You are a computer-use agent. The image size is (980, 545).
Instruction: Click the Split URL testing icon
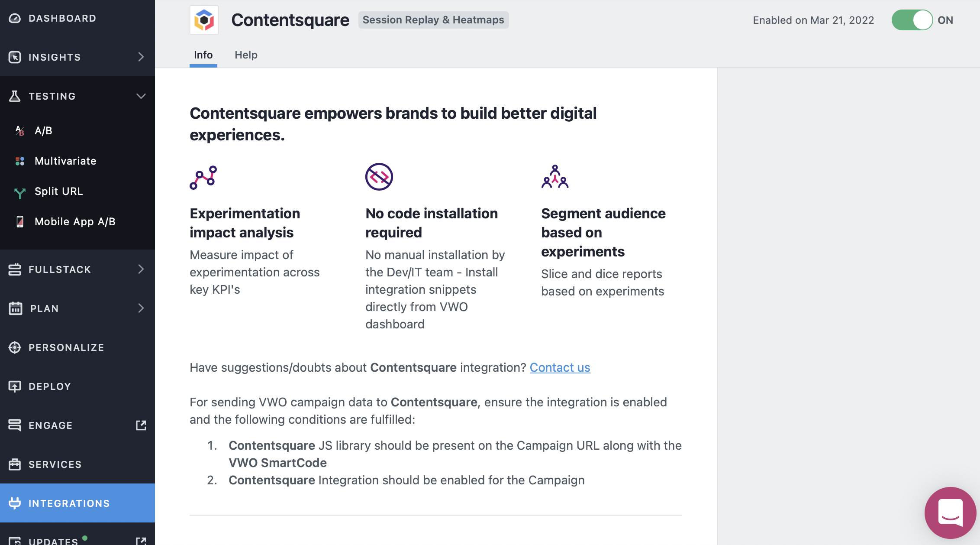pyautogui.click(x=21, y=191)
